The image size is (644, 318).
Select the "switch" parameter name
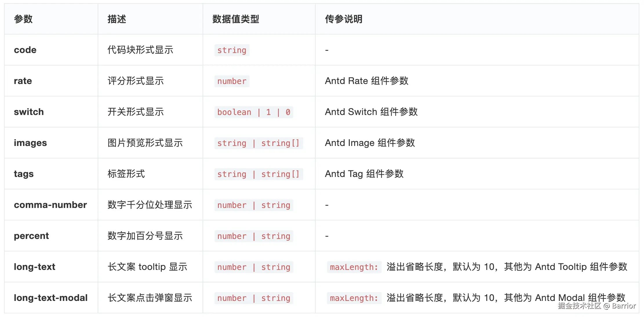(x=29, y=112)
